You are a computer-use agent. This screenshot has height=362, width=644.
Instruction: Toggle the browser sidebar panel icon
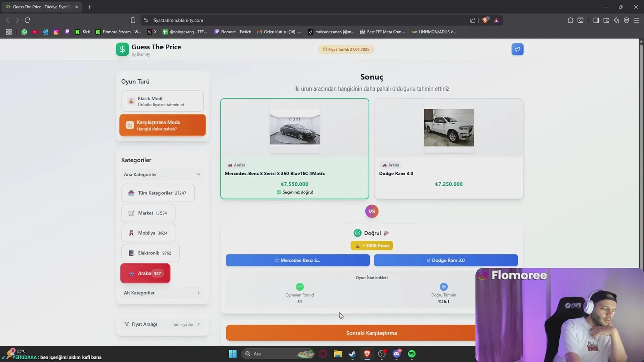[596, 20]
